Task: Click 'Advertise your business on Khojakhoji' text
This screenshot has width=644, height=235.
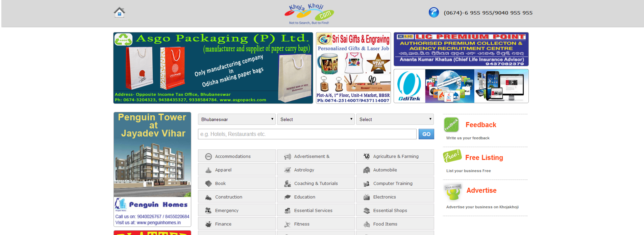Action: [x=482, y=207]
